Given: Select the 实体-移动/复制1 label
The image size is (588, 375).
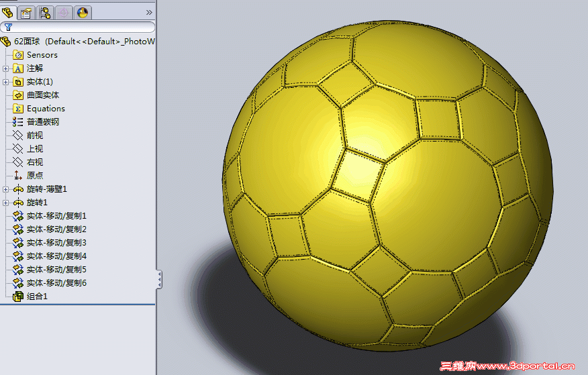Looking at the screenshot, I should (56, 216).
